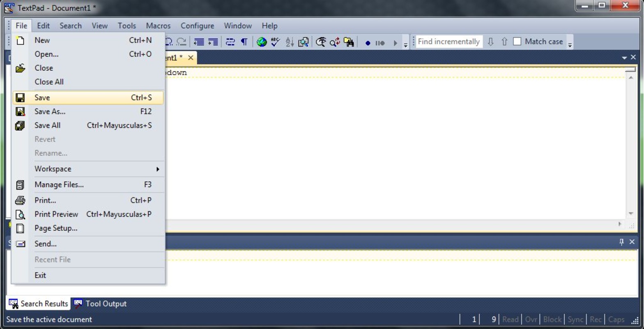Screen dimensions: 644x329
Task: Open the Search menu
Action: (71, 25)
